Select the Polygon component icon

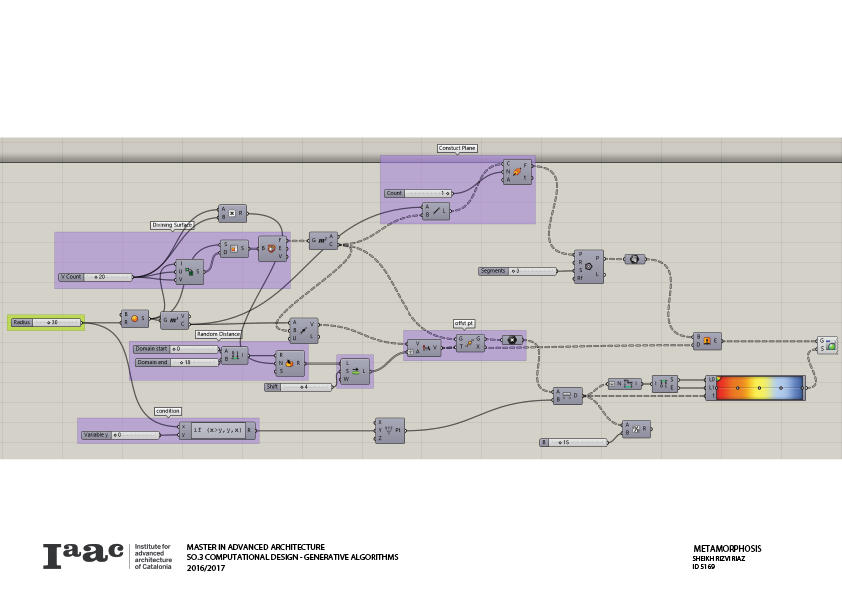589,267
